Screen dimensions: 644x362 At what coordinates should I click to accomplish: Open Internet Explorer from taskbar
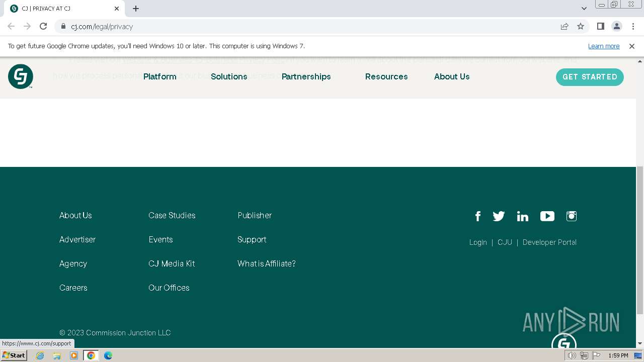pos(40,355)
